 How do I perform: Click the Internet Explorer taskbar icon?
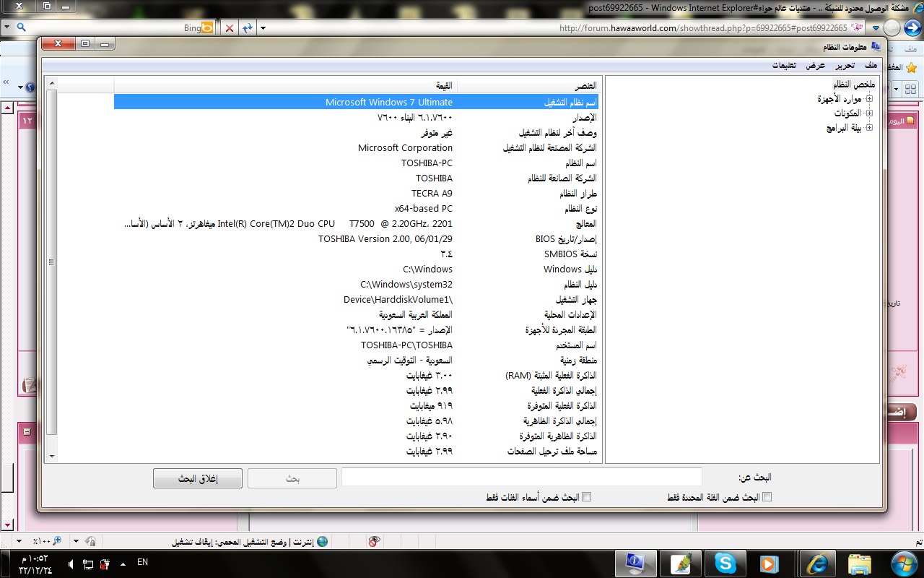[x=816, y=564]
